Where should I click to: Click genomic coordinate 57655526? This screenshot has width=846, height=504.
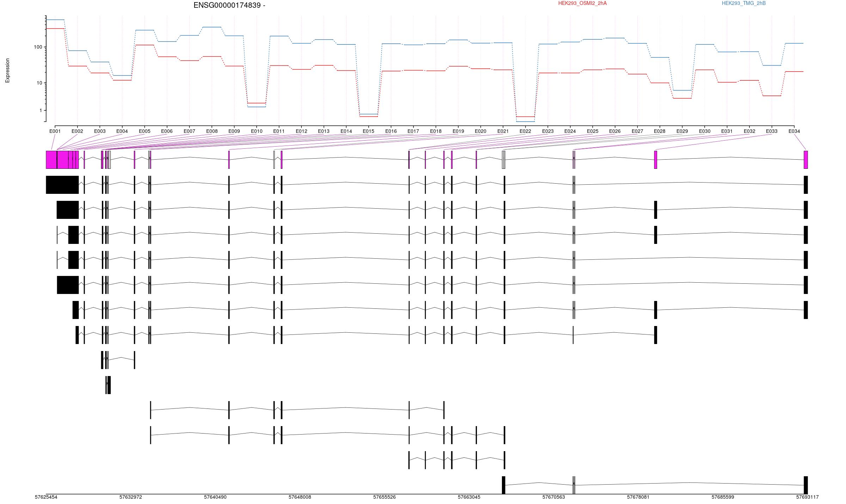click(x=384, y=497)
